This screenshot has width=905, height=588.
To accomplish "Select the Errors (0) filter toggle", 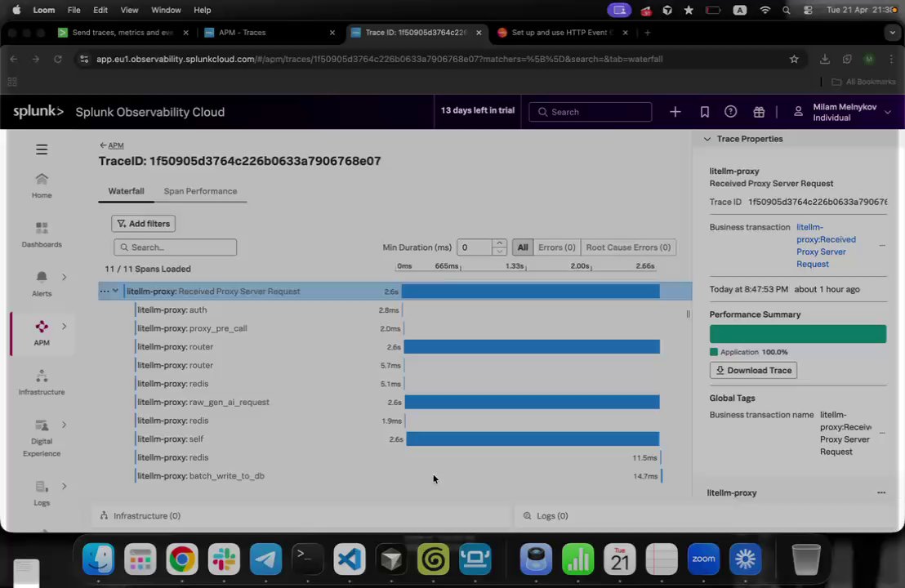I will click(556, 247).
